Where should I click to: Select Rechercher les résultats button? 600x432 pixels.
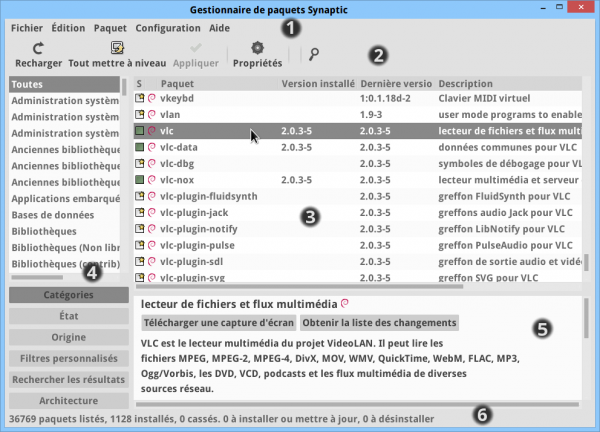point(69,380)
